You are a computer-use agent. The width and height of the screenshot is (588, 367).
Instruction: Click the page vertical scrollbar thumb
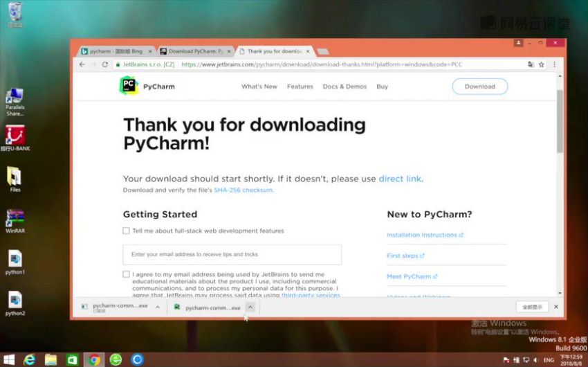560,121
